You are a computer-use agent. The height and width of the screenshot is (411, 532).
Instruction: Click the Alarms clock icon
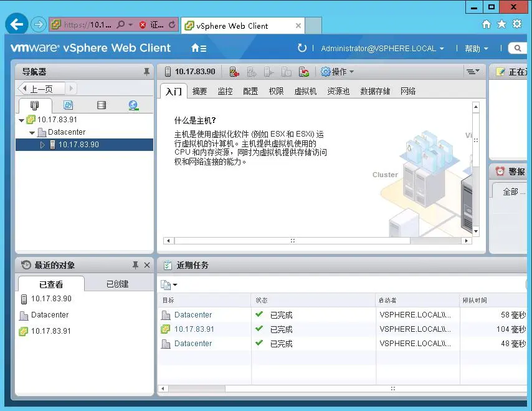500,171
